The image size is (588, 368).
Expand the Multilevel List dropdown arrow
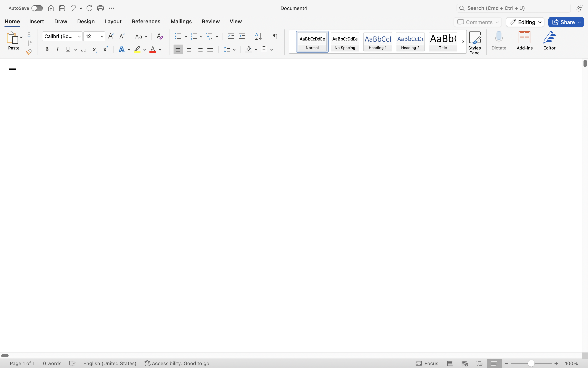point(217,37)
